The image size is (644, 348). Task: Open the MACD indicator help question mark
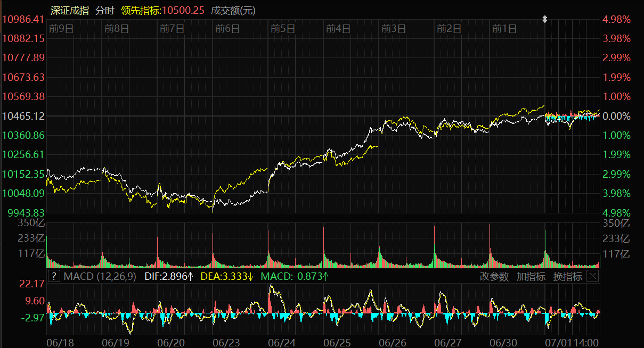(54, 276)
